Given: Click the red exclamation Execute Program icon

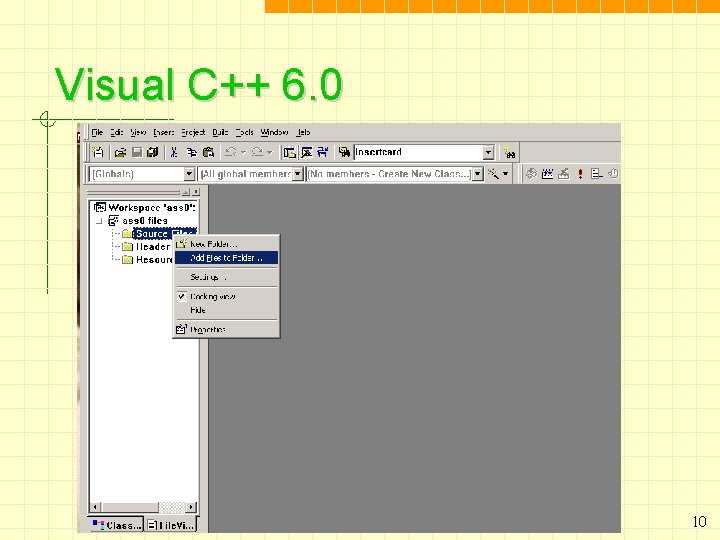Looking at the screenshot, I should click(580, 174).
